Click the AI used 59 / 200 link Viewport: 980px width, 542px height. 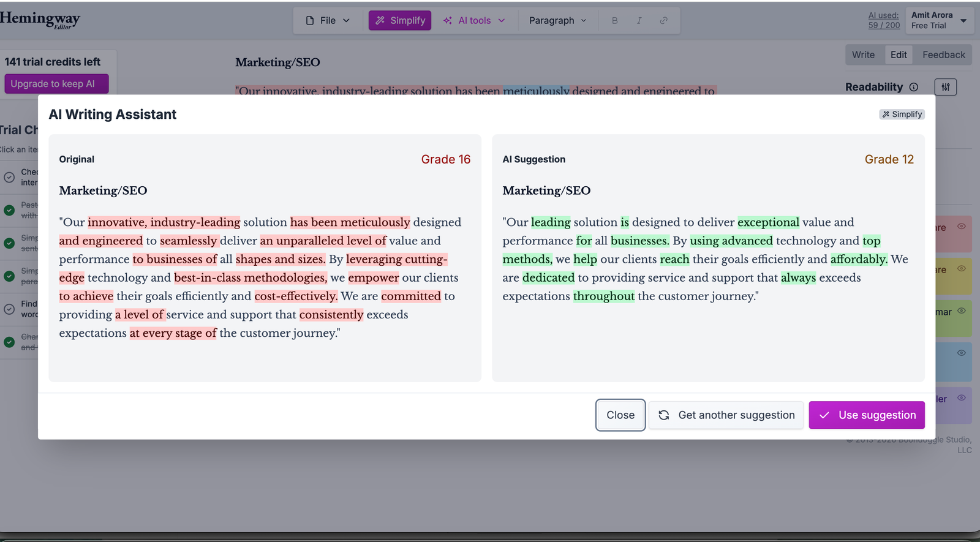click(x=884, y=20)
